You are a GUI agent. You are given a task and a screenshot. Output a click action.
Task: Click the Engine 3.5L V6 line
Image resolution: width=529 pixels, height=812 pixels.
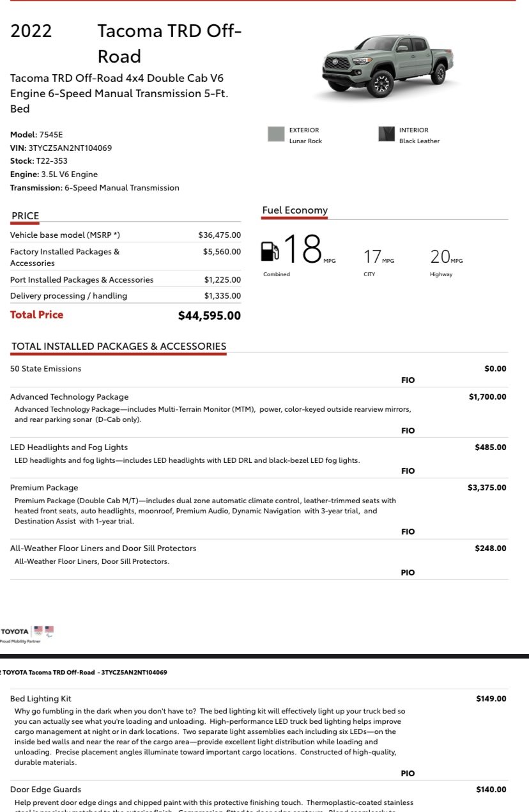tap(54, 174)
